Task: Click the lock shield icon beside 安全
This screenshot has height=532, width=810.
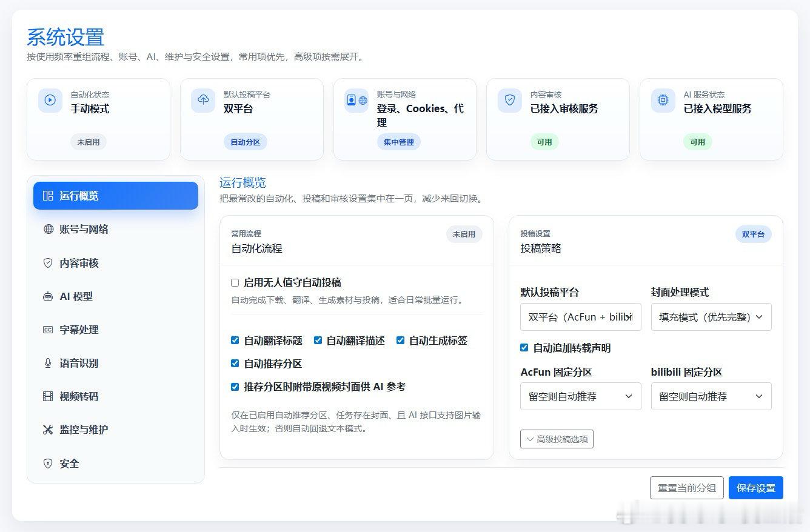Action: 49,464
